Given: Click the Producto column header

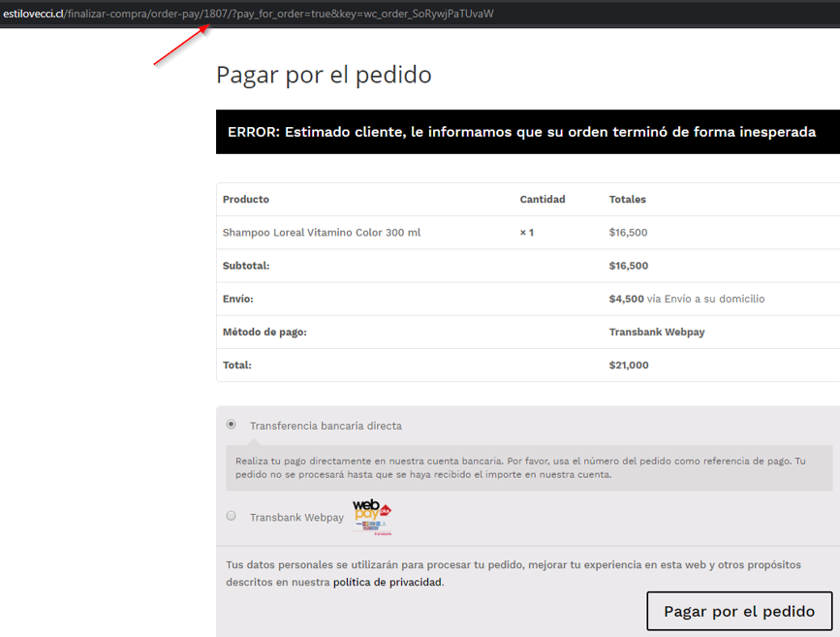Looking at the screenshot, I should [x=246, y=200].
